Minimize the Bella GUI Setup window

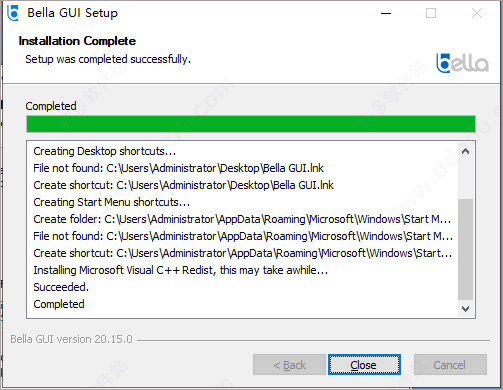pos(386,13)
